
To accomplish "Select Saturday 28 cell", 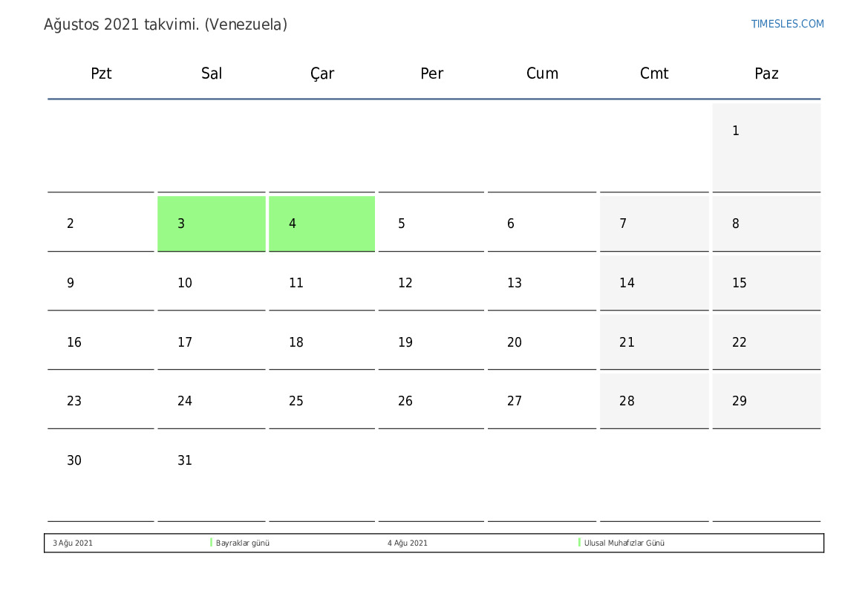I will click(x=654, y=401).
